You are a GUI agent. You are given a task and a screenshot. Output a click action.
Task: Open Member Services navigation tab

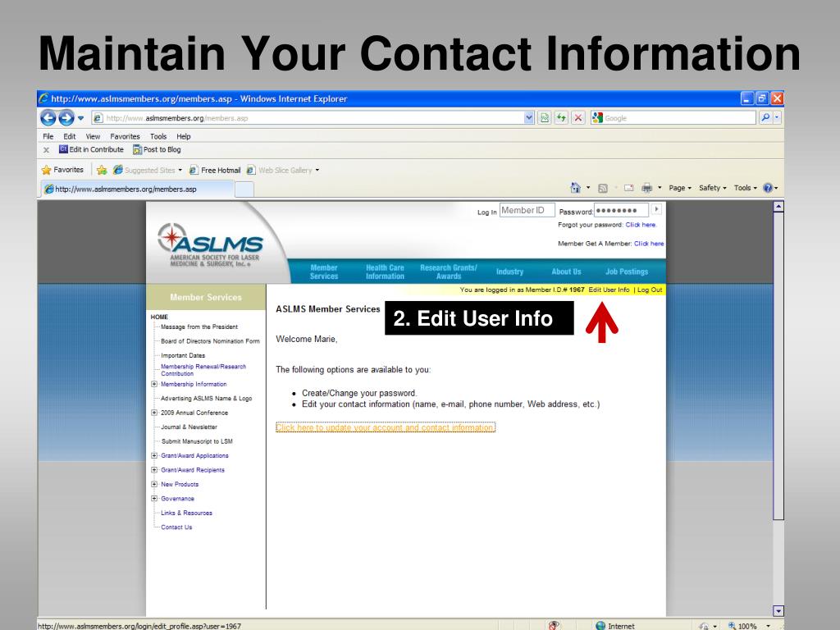click(323, 272)
